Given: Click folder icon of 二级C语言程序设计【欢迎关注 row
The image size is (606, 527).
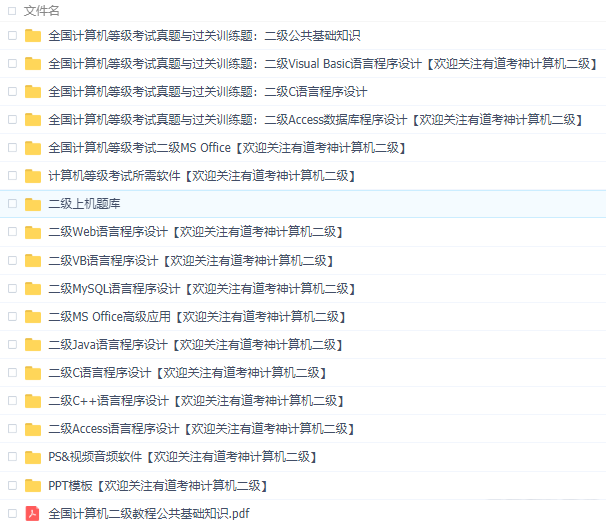Looking at the screenshot, I should click(33, 372).
